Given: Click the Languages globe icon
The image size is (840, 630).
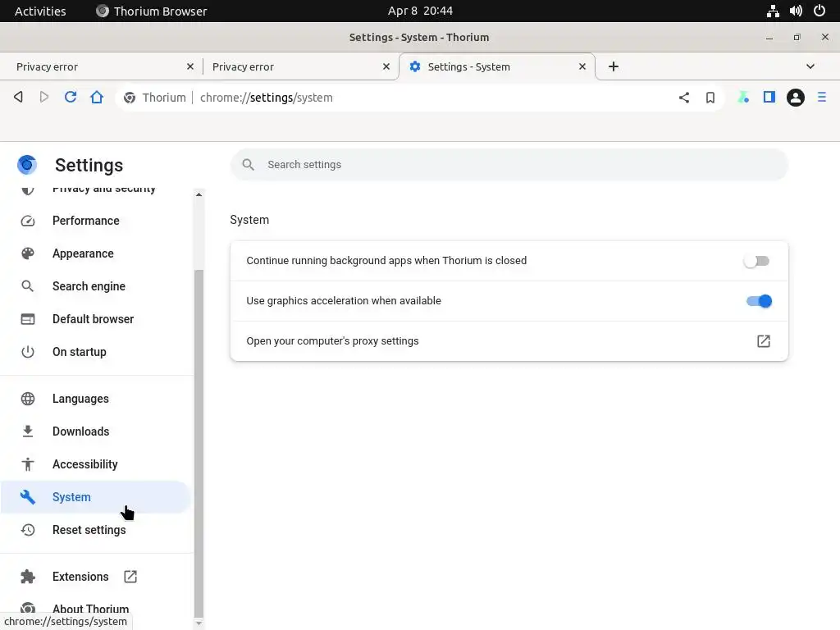Looking at the screenshot, I should click(28, 399).
